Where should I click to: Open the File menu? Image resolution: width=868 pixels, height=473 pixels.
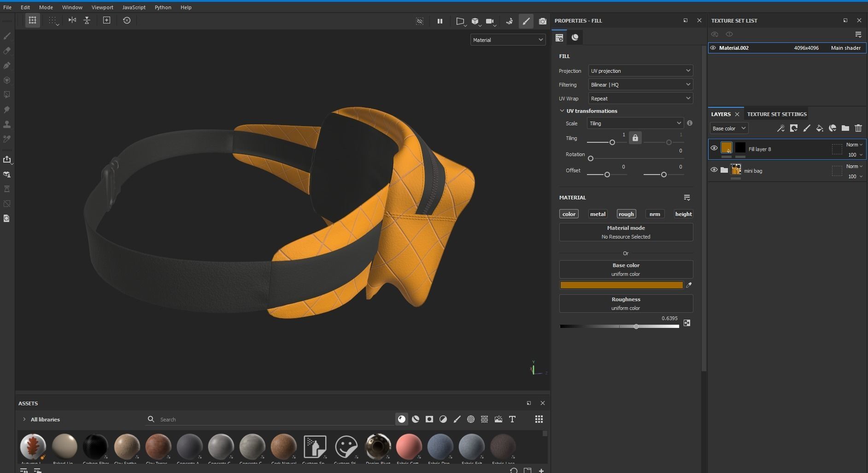click(x=7, y=7)
